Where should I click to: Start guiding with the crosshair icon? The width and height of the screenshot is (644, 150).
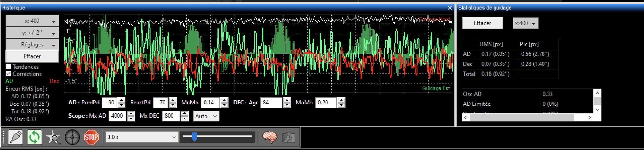[x=72, y=137]
